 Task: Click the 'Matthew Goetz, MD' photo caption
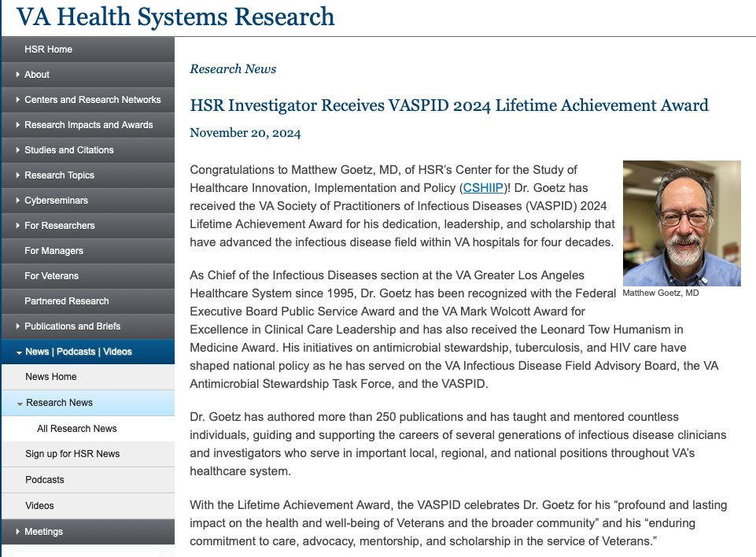661,293
